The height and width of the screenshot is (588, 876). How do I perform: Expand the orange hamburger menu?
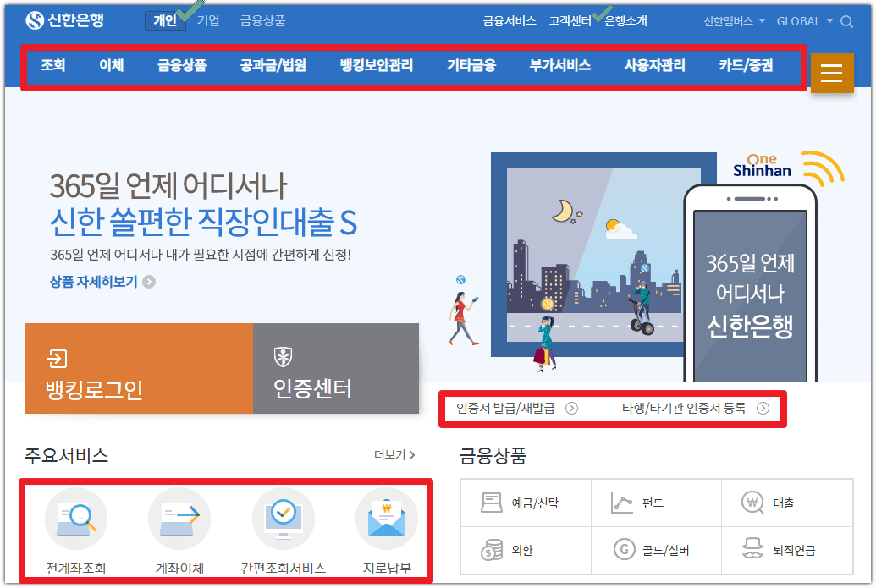tap(833, 74)
